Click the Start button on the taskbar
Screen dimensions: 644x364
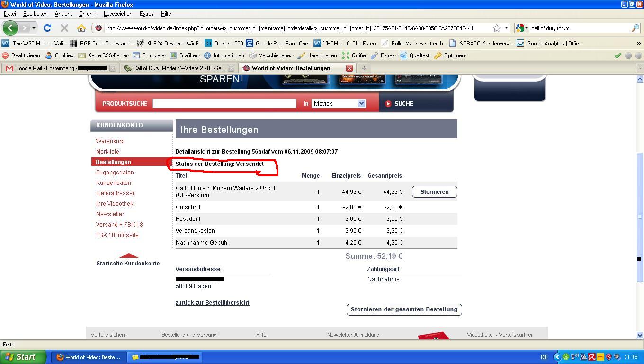(x=23, y=357)
